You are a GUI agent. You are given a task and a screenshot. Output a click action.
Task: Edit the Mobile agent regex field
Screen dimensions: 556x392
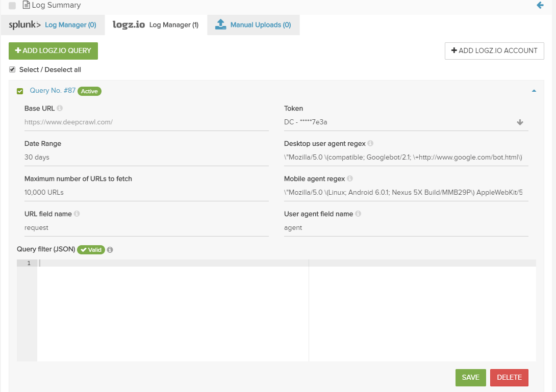(406, 193)
